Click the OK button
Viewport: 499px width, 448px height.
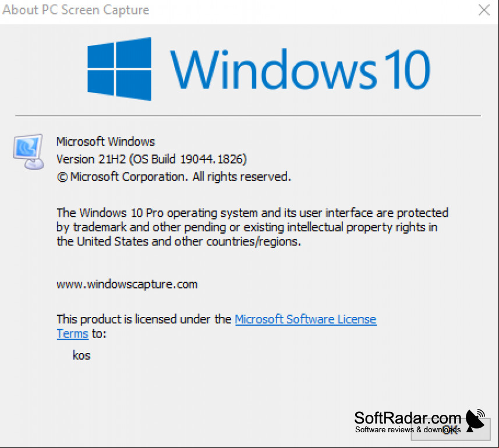pyautogui.click(x=450, y=429)
